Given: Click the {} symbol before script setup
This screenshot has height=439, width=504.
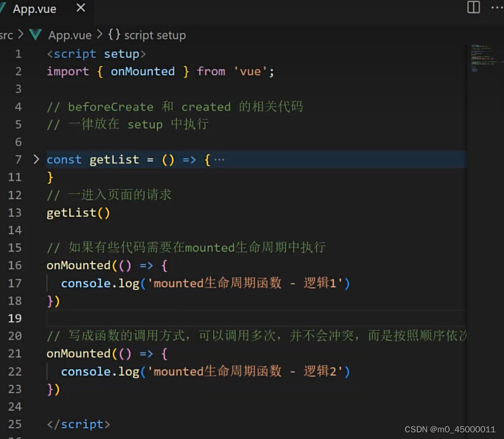Looking at the screenshot, I should click(x=113, y=35).
